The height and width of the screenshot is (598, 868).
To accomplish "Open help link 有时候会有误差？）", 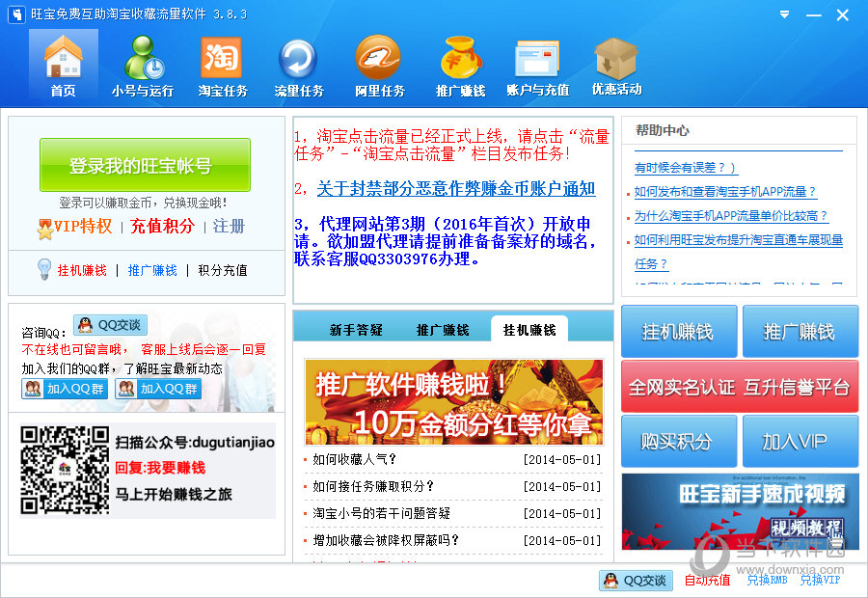I will pos(686,167).
